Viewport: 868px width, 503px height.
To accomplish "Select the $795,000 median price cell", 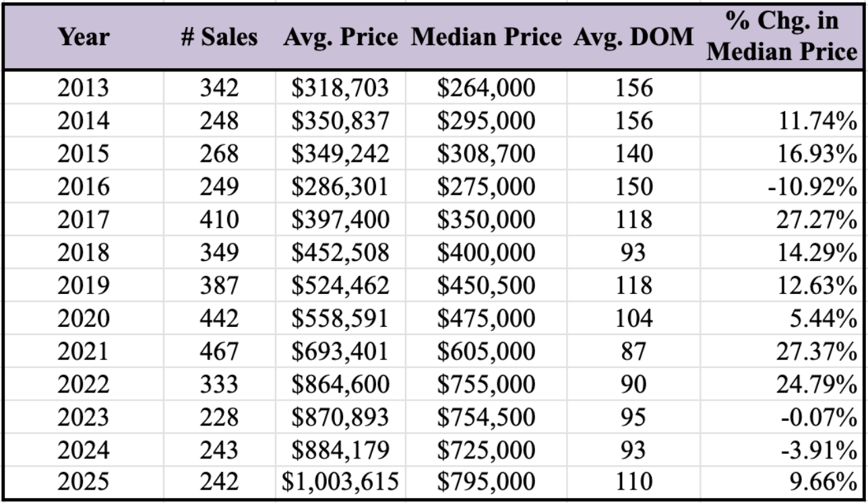I will pos(486,481).
